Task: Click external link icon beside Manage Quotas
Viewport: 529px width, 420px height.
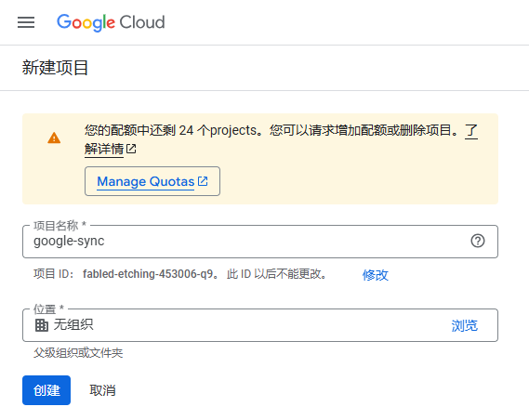Action: tap(203, 181)
